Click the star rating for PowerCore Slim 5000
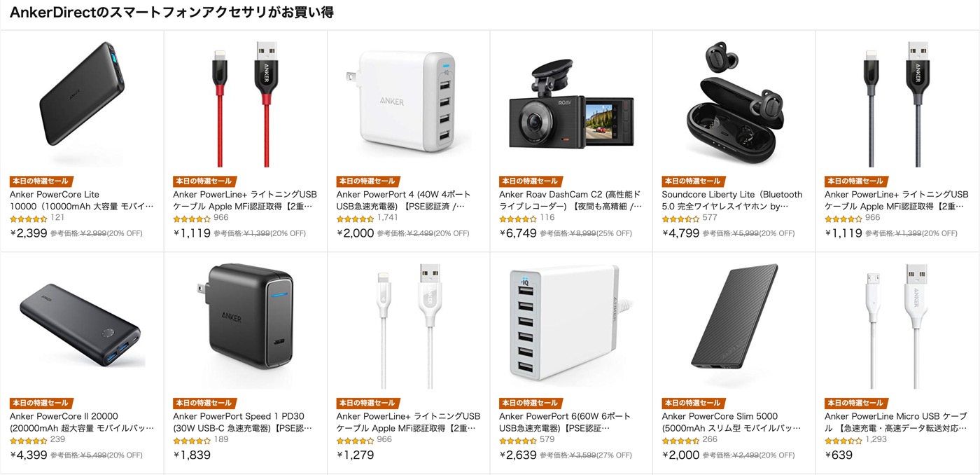The width and height of the screenshot is (980, 475). click(x=680, y=441)
